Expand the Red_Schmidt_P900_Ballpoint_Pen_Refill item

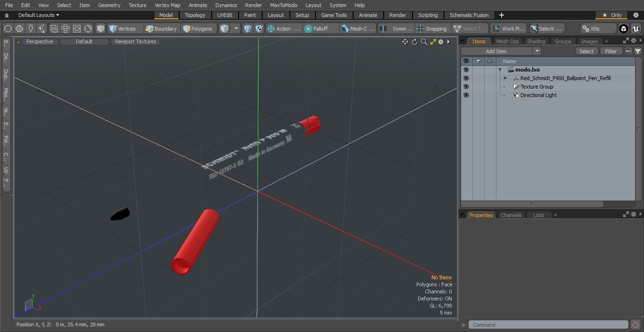(505, 78)
